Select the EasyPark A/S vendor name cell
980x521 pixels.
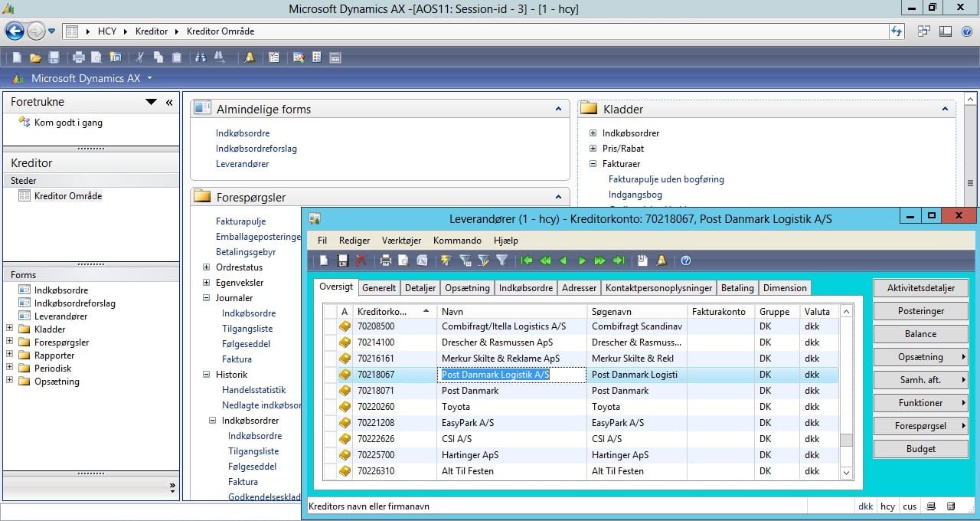[511, 423]
